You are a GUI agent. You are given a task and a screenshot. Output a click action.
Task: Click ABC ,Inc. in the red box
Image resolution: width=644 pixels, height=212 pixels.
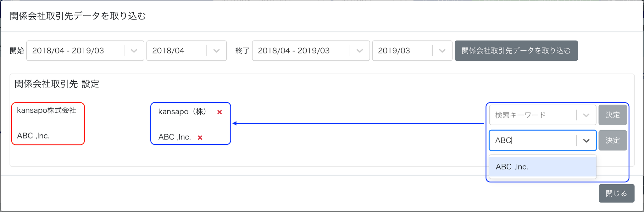tap(33, 136)
